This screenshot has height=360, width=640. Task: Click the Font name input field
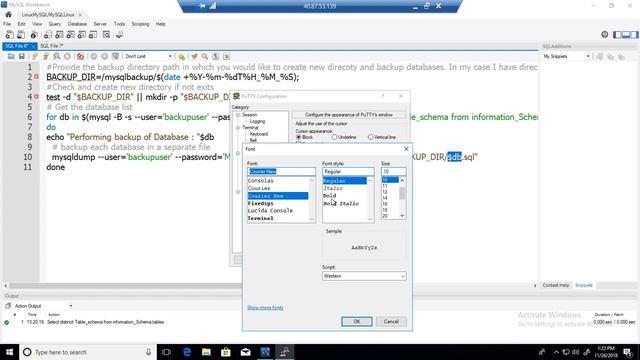[x=281, y=172]
